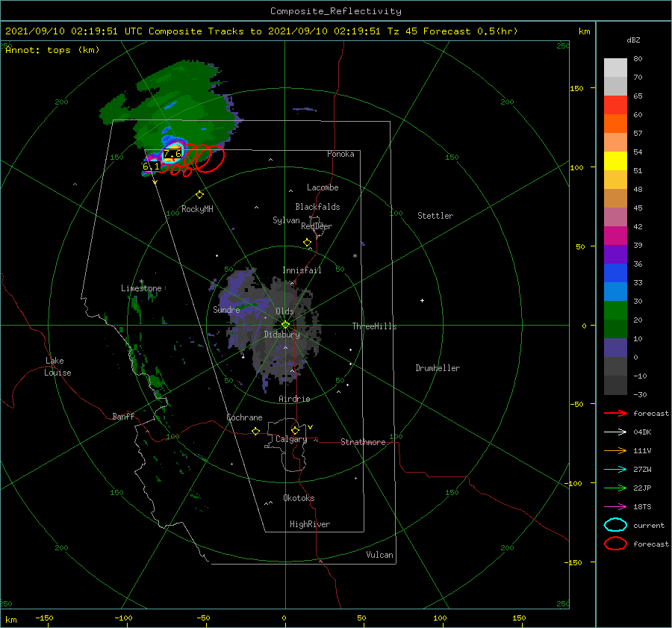Click the Vulcan town label
672x628 pixels.
click(380, 555)
